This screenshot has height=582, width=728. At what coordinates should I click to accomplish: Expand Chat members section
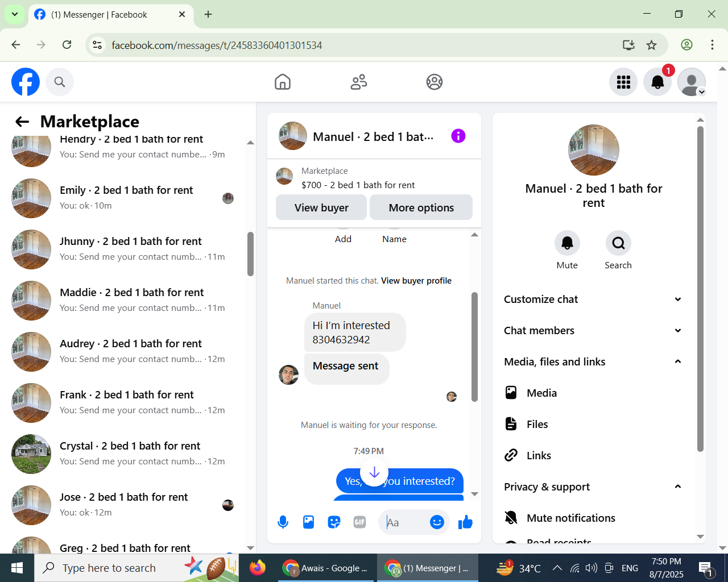(594, 330)
